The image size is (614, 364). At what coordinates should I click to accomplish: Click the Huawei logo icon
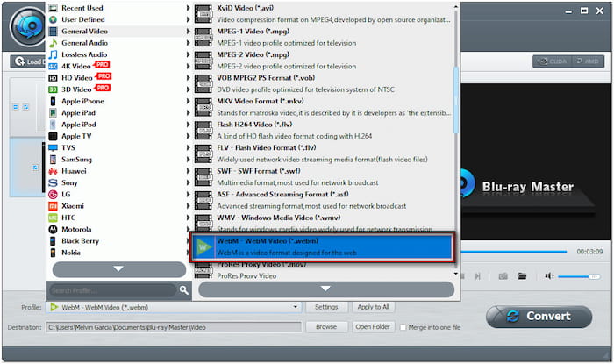point(53,171)
